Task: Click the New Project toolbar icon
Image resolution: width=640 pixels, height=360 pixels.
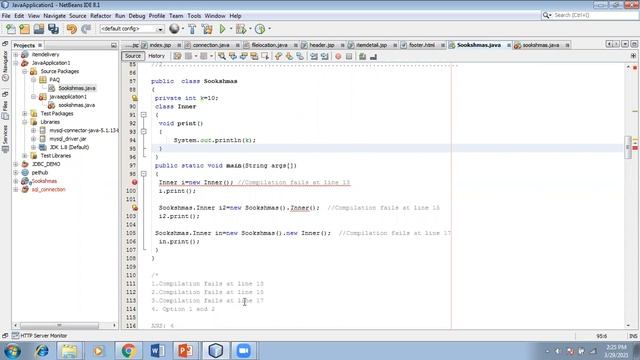Action: pos(24,29)
